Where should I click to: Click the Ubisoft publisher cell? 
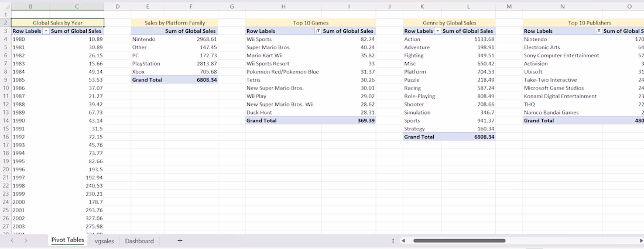pyautogui.click(x=562, y=72)
